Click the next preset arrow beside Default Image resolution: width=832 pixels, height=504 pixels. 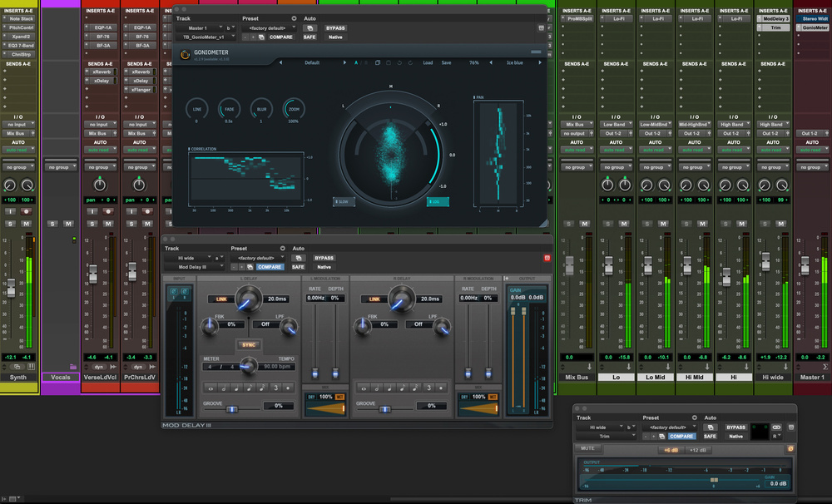(x=344, y=62)
